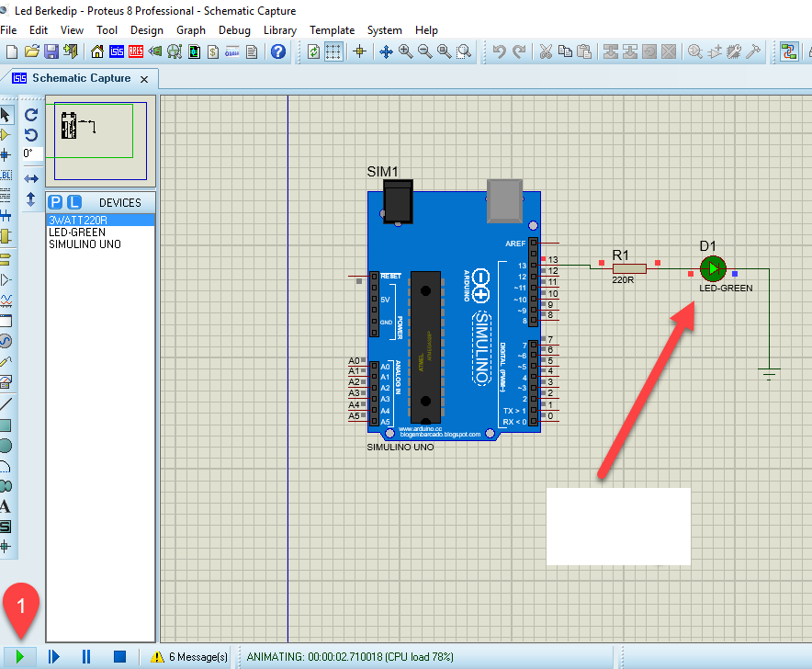This screenshot has height=669, width=812.
Task: Click the vertical mirror (Y-flip) icon
Action: point(31,199)
